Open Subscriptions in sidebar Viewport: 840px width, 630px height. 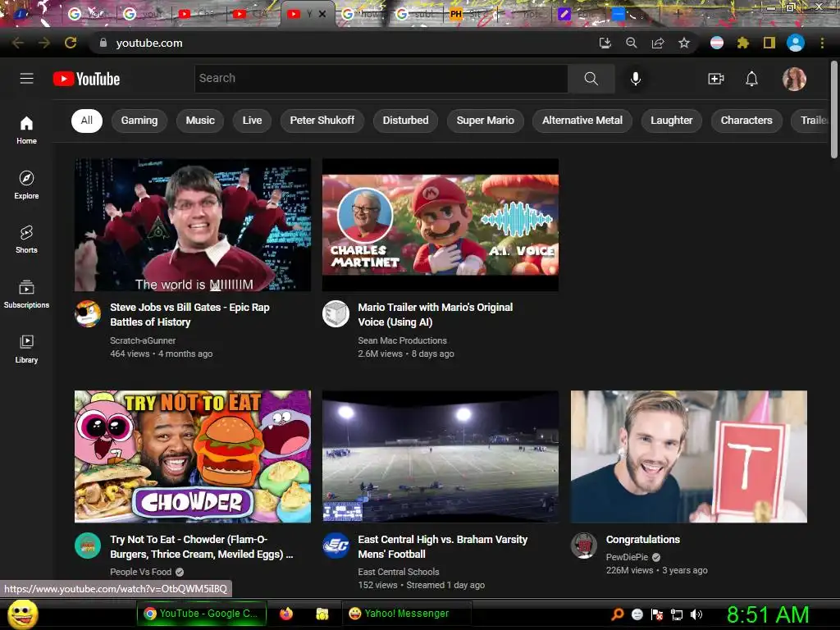[26, 294]
